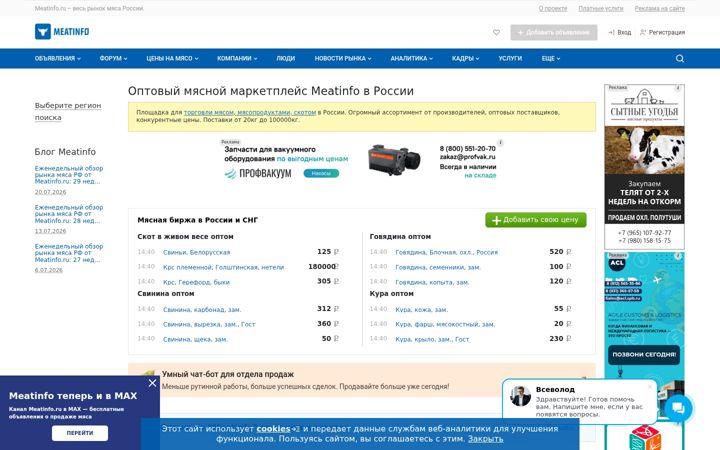Click the calf photo in sidebar ad
Image resolution: width=720 pixels, height=450 pixels.
point(644,150)
